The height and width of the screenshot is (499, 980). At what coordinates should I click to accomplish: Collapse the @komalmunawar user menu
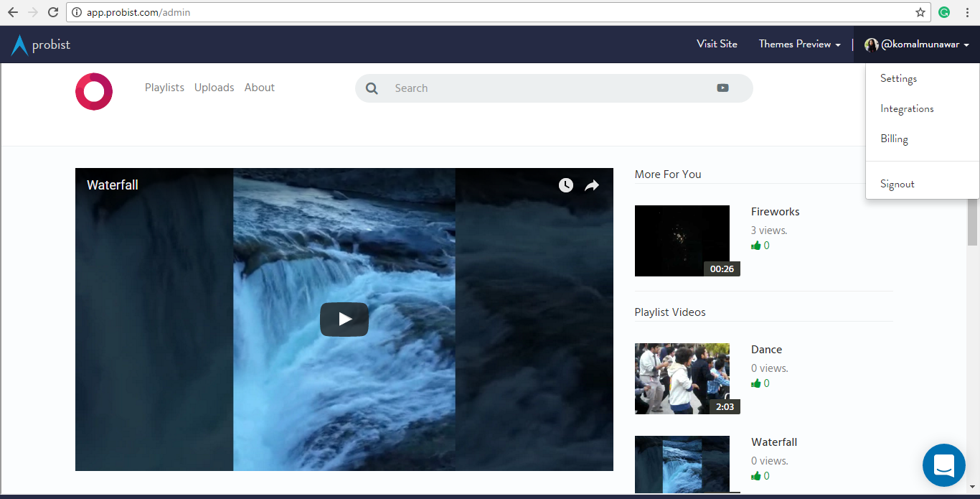918,45
